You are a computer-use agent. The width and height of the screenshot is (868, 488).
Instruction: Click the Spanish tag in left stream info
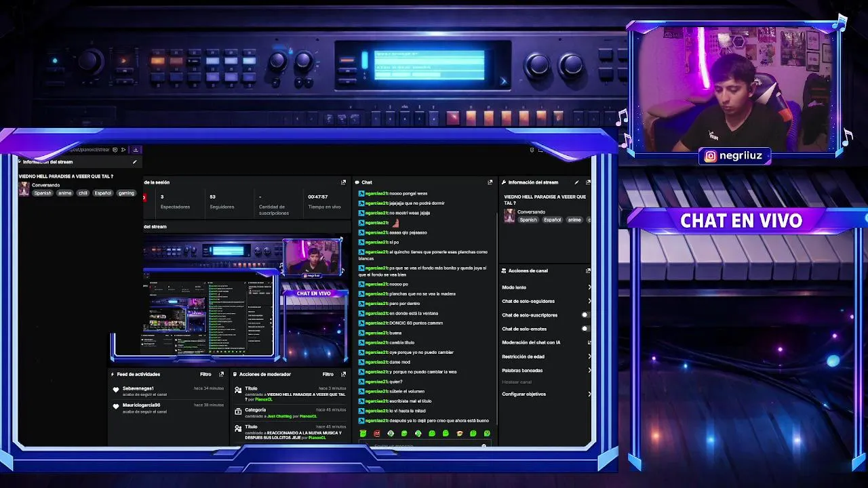click(x=43, y=193)
